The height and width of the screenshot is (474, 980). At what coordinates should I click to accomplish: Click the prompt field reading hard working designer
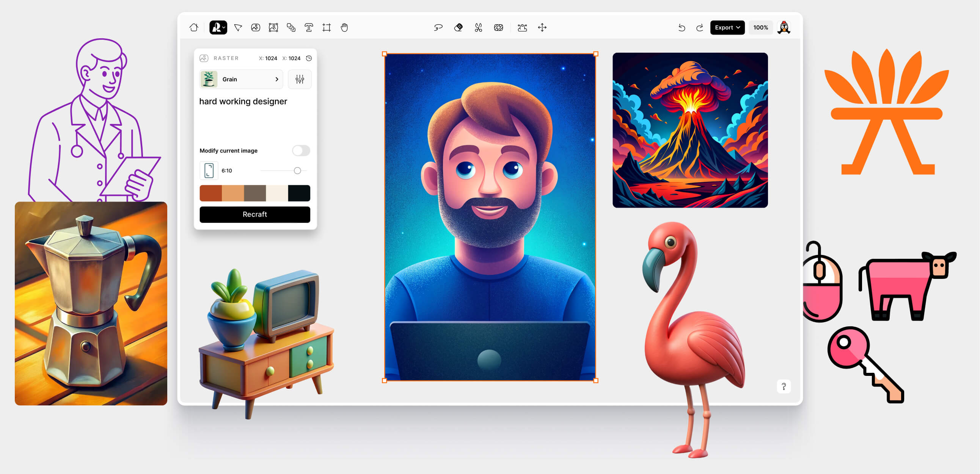[243, 102]
